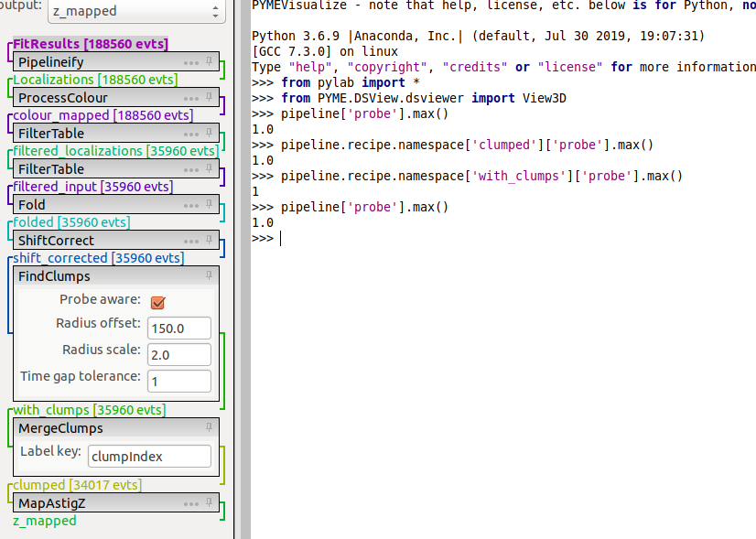Click the pin on FilterTable above filtered_input

[209, 168]
